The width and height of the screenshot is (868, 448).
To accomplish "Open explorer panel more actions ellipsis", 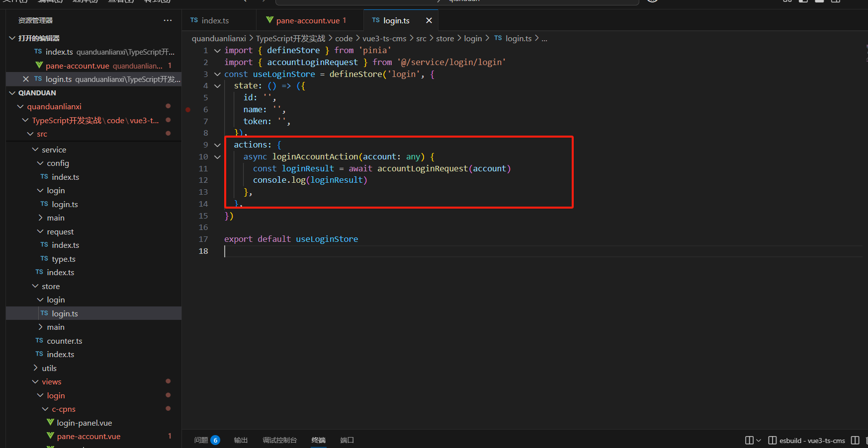I will click(168, 20).
